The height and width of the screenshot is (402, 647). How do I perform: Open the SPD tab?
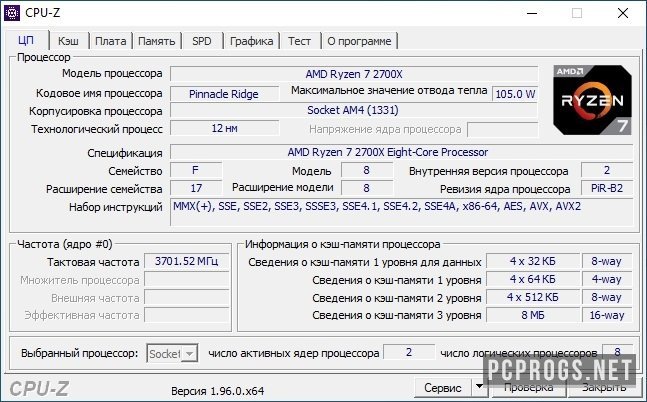pyautogui.click(x=202, y=41)
